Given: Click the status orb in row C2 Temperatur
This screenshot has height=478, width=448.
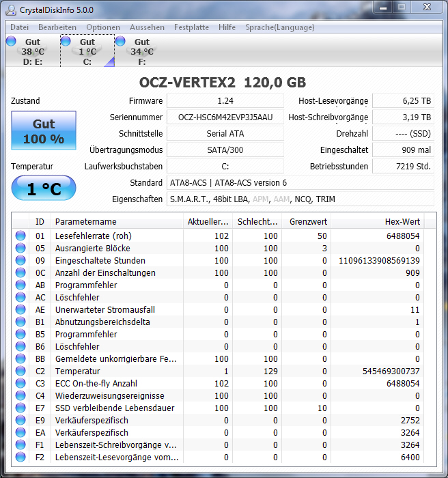Looking at the screenshot, I should [20, 371].
